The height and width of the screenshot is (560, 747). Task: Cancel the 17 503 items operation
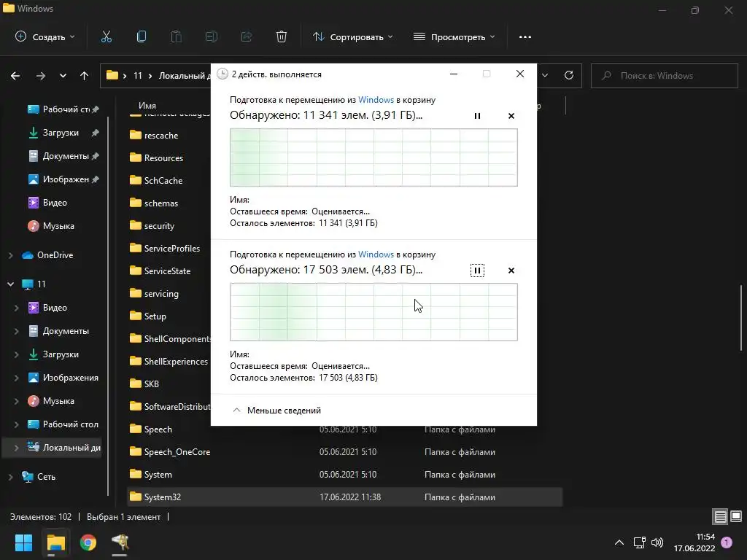pos(511,271)
